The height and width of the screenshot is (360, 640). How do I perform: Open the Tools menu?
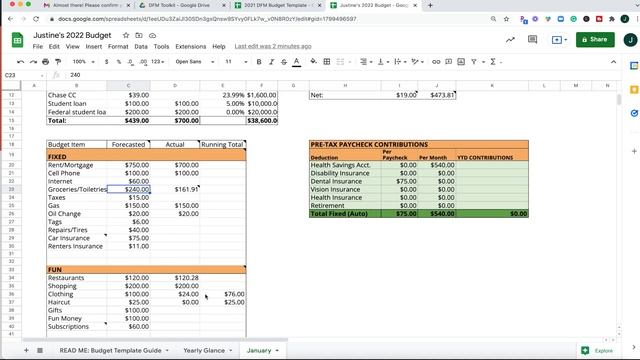tap(161, 47)
